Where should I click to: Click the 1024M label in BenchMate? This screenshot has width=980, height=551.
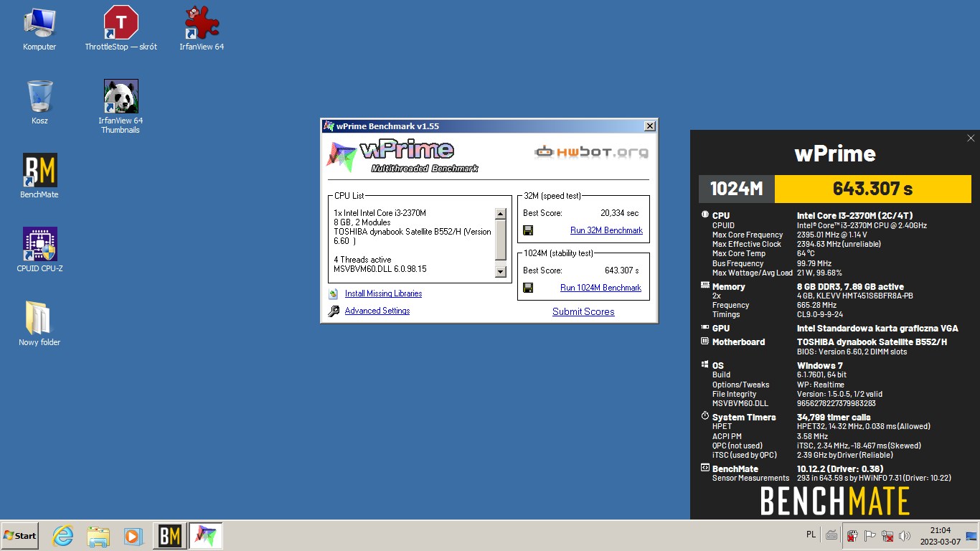pyautogui.click(x=736, y=189)
